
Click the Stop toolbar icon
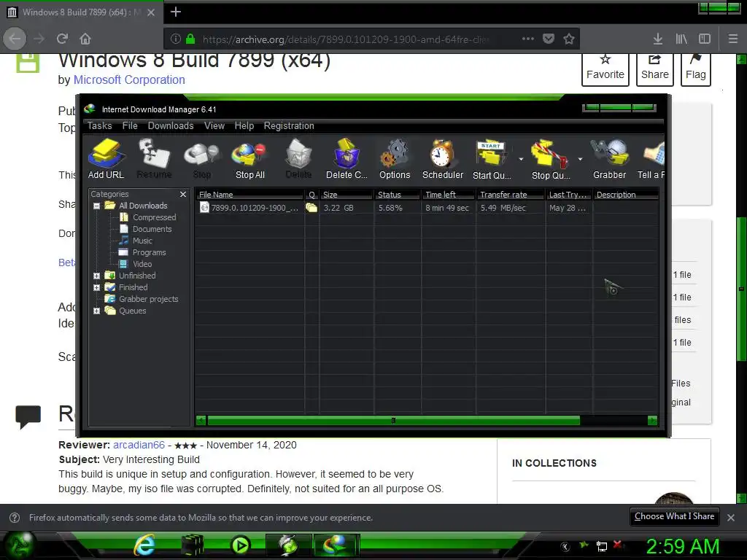pyautogui.click(x=202, y=158)
